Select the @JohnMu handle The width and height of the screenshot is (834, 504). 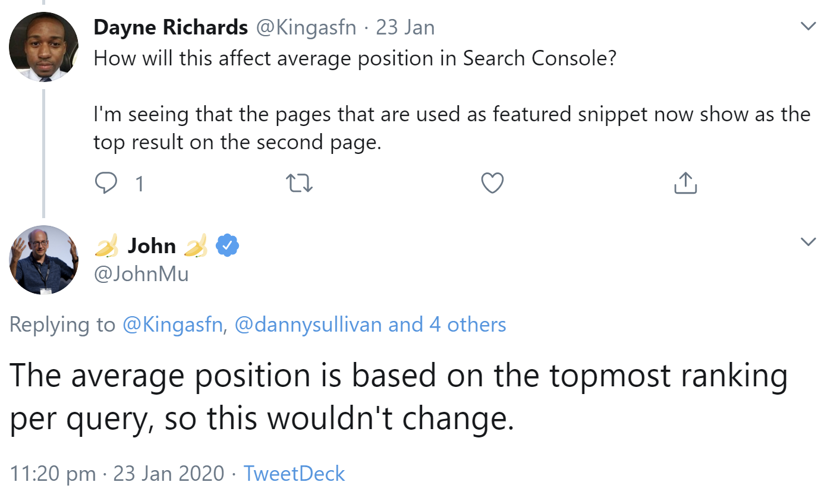point(140,274)
